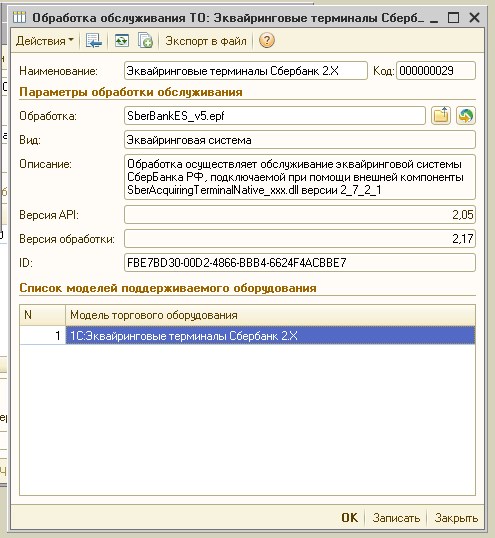Close window with title bar X
495x538 pixels.
click(474, 17)
